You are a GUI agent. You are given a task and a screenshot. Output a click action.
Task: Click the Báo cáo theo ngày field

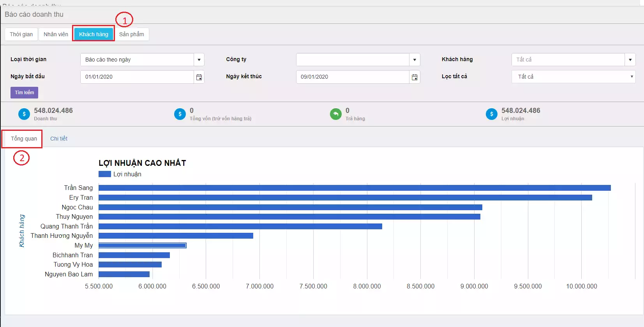pos(137,60)
